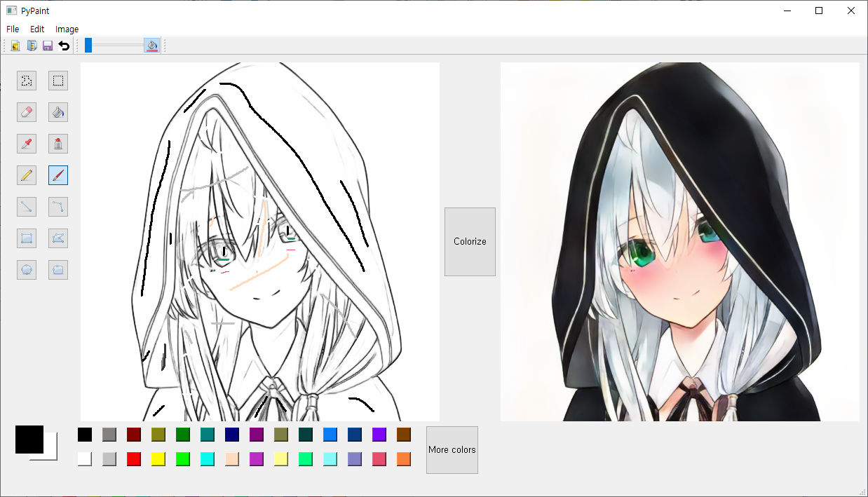Pick the dark gray palette swatch
The width and height of the screenshot is (868, 497).
pos(109,435)
